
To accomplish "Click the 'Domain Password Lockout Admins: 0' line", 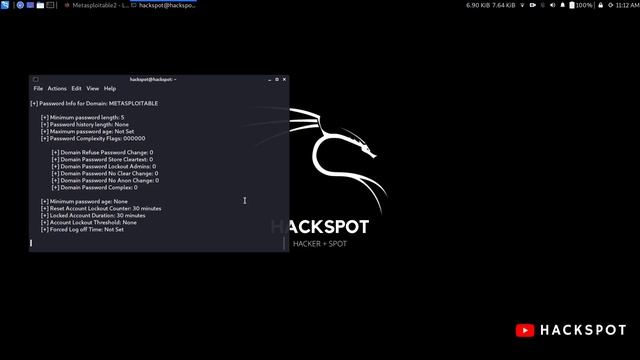I will point(104,166).
